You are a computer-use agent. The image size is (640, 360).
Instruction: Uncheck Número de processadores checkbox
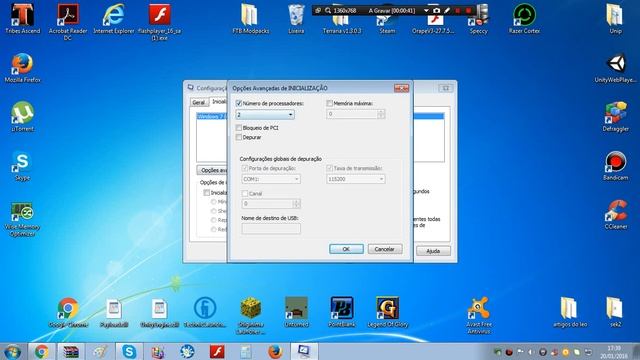pos(239,104)
